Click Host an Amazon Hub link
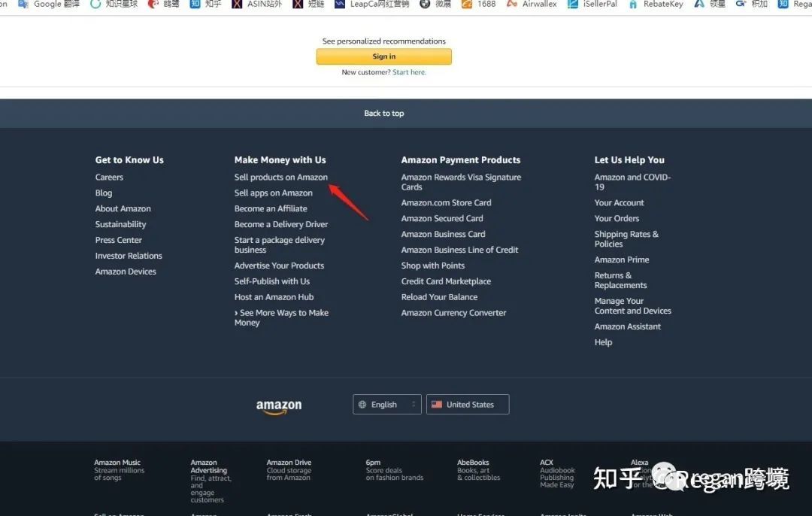The image size is (812, 516). [274, 297]
